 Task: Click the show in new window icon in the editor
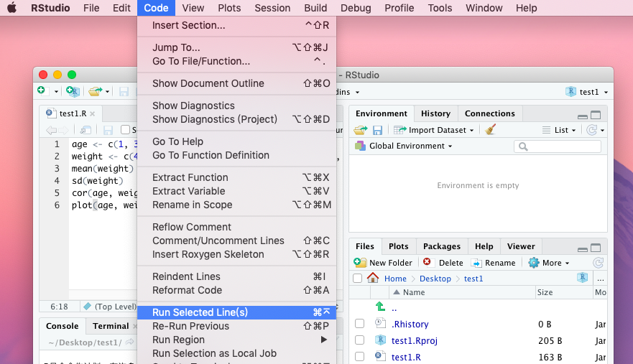pyautogui.click(x=86, y=130)
